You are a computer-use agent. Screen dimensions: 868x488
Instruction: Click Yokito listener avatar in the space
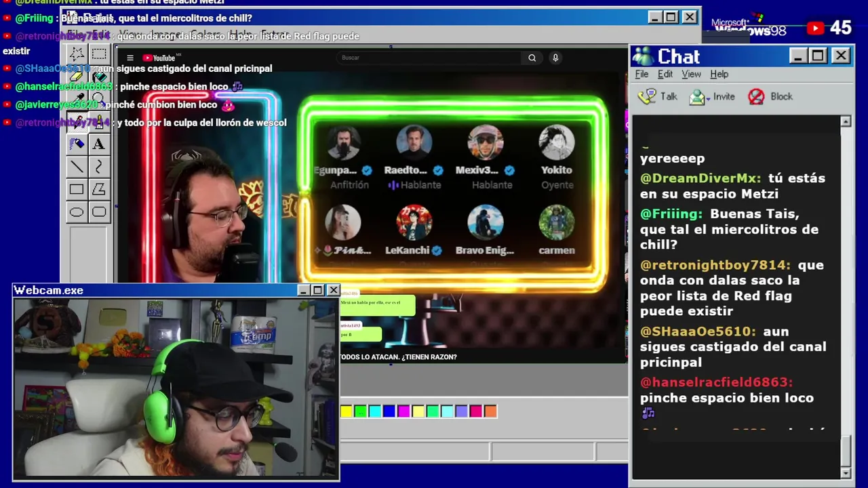(557, 142)
